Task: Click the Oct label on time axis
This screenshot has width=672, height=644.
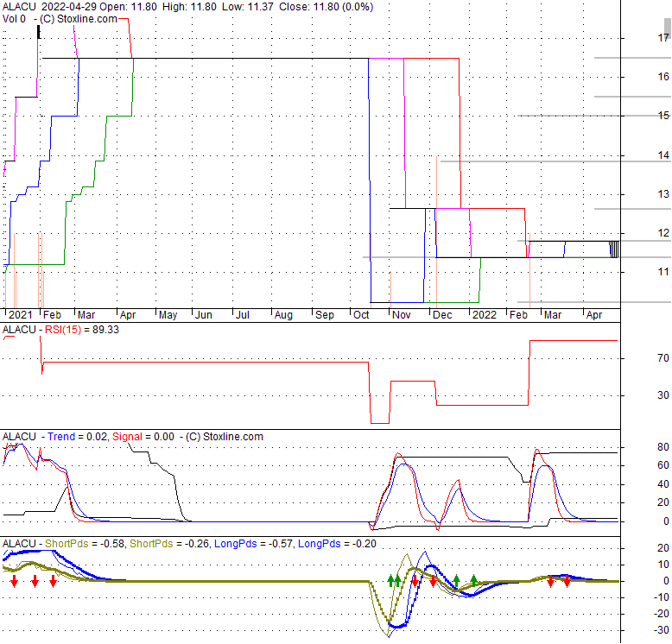Action: click(x=361, y=315)
